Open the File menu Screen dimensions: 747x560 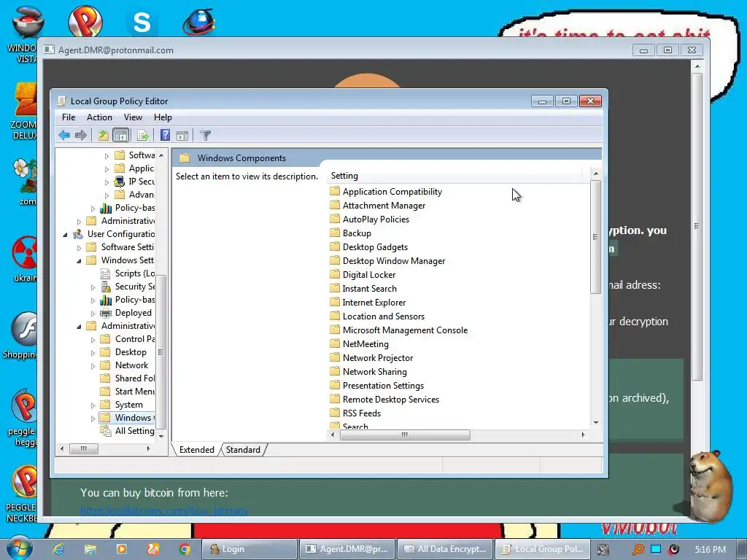69,117
